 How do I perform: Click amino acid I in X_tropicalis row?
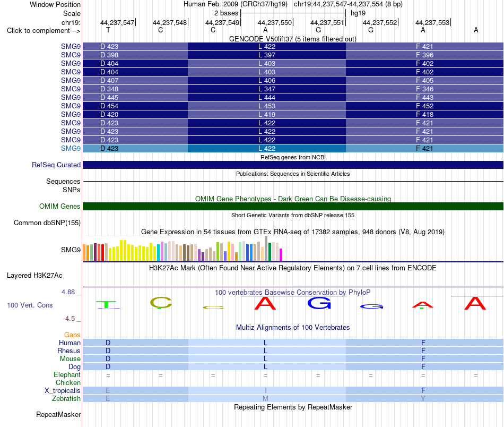coord(265,391)
